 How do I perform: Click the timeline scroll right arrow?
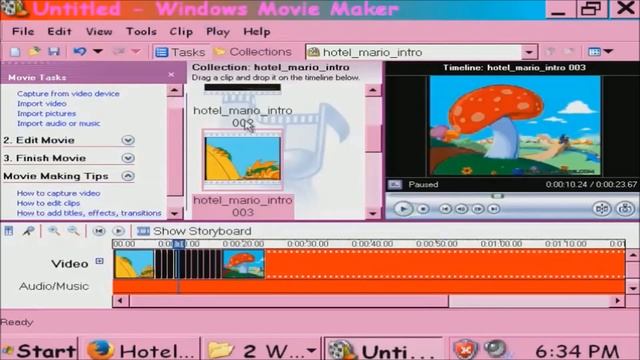coord(617,301)
